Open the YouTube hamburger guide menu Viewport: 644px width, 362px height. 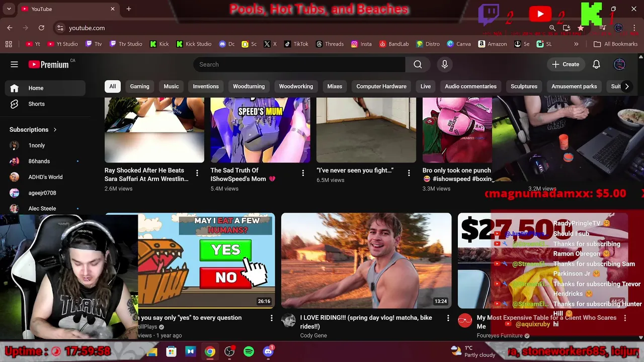coord(14,64)
